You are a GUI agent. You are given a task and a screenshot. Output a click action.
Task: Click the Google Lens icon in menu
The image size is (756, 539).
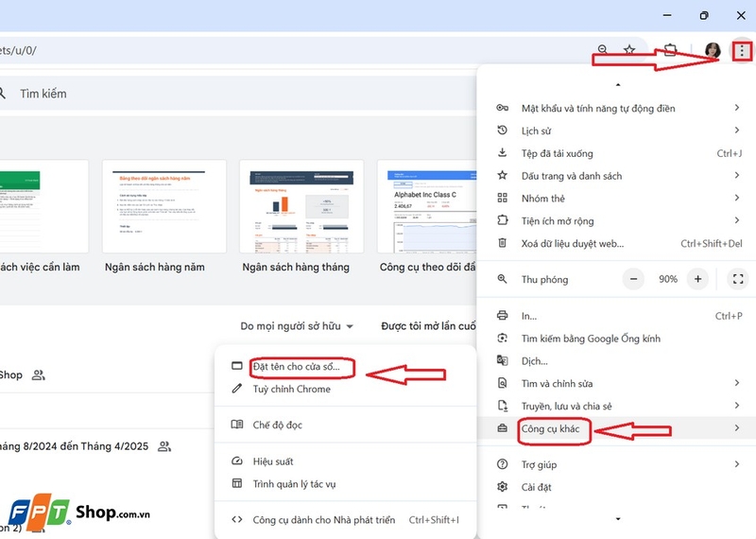click(x=503, y=339)
